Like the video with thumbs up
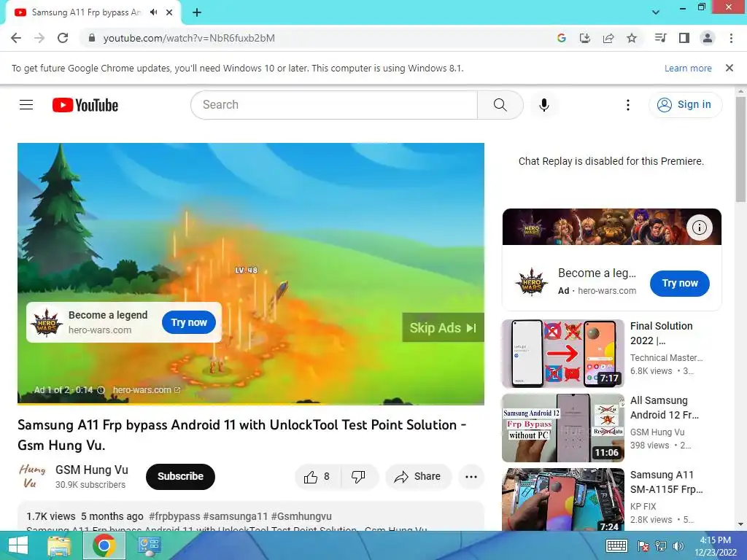This screenshot has width=747, height=560. click(318, 477)
